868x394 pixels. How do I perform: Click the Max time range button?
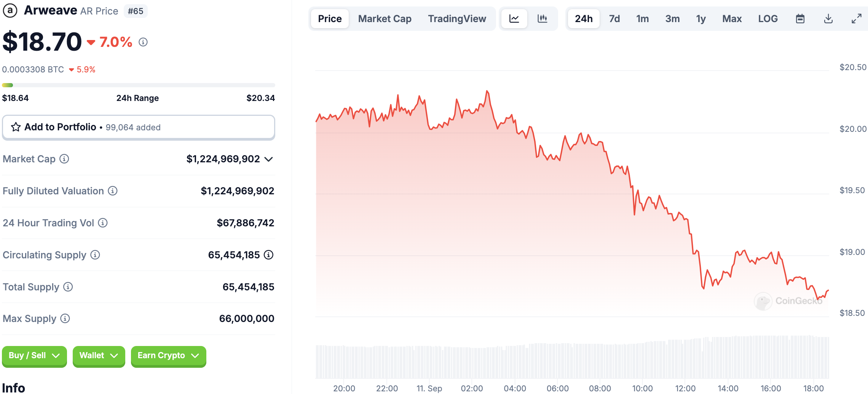point(732,19)
